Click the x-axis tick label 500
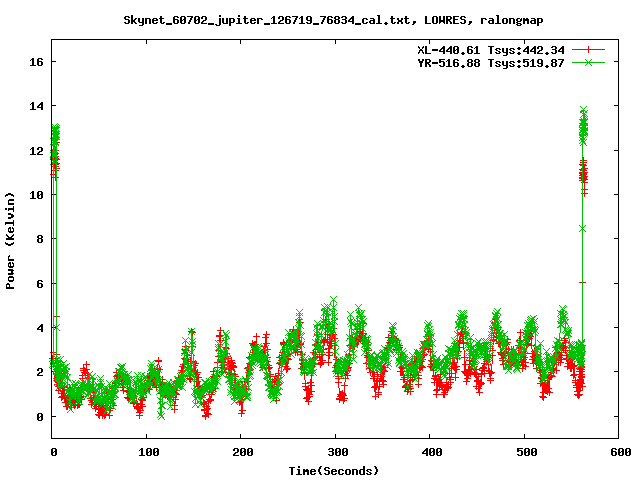640x480 pixels. [x=526, y=452]
